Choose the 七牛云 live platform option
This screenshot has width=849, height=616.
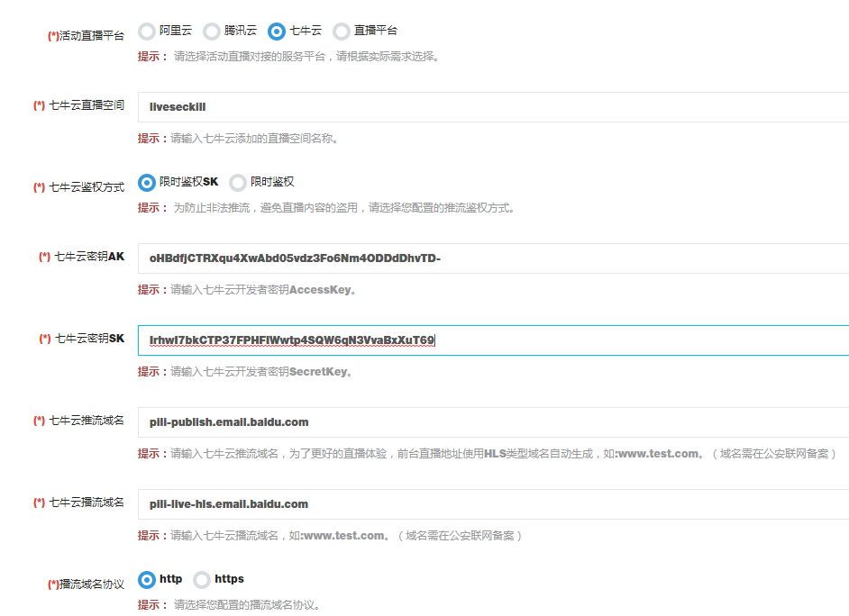pos(277,32)
